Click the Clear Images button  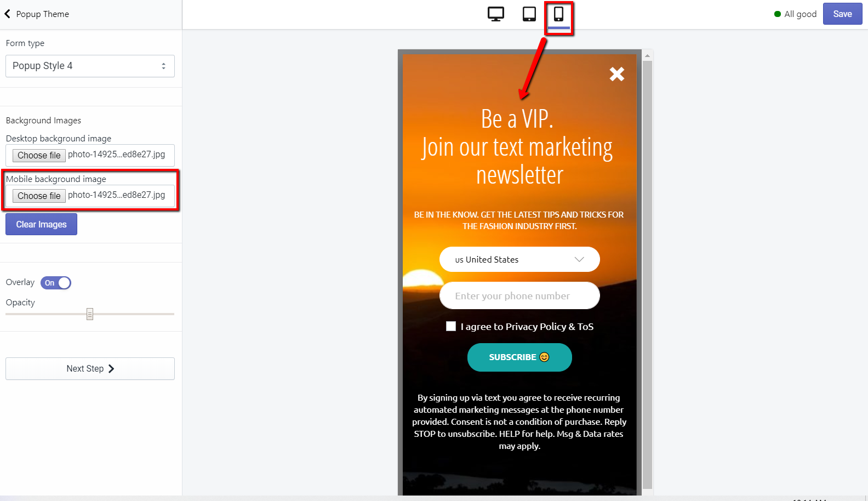[41, 224]
